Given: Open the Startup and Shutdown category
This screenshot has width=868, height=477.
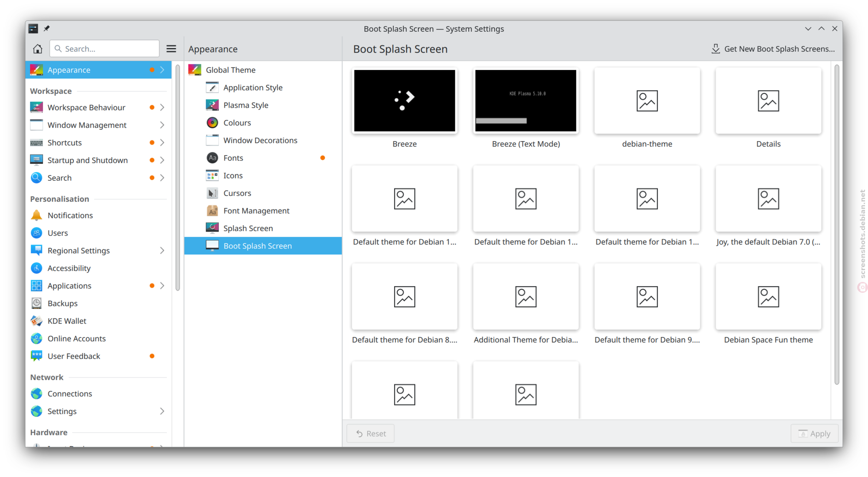Looking at the screenshot, I should [x=99, y=160].
